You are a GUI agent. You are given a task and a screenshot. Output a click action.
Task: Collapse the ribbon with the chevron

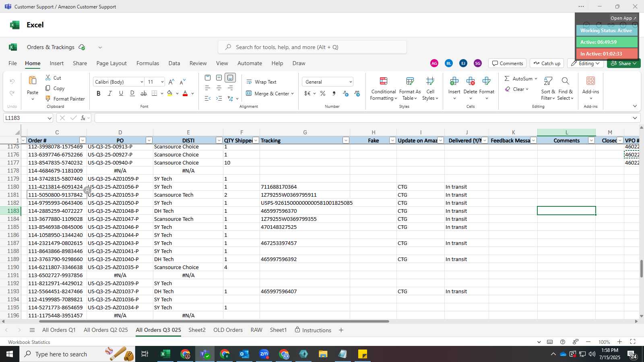(x=635, y=106)
